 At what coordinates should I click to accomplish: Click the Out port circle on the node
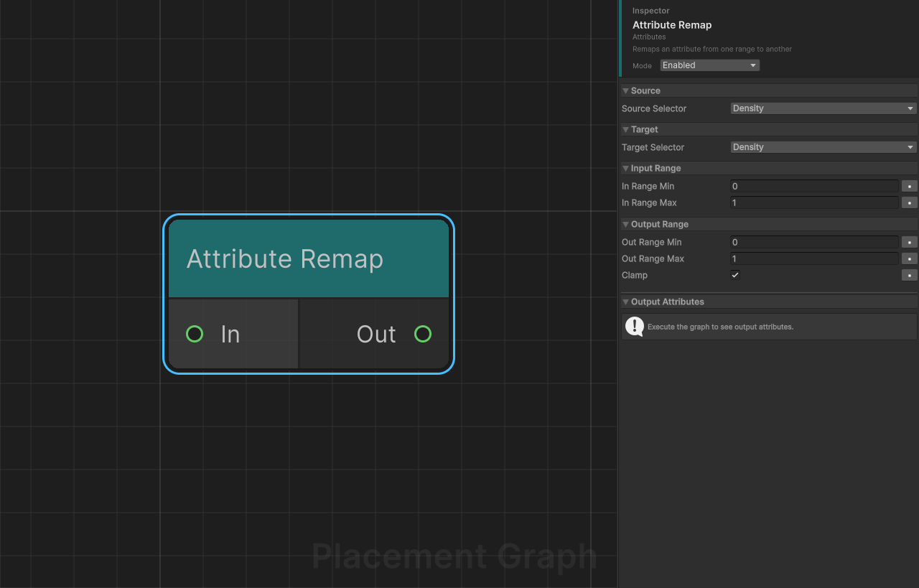pyautogui.click(x=423, y=334)
